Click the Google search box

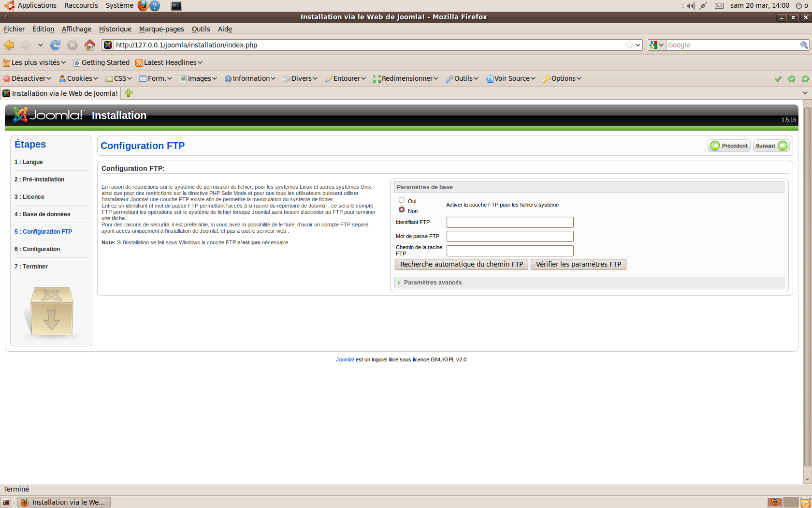point(732,45)
